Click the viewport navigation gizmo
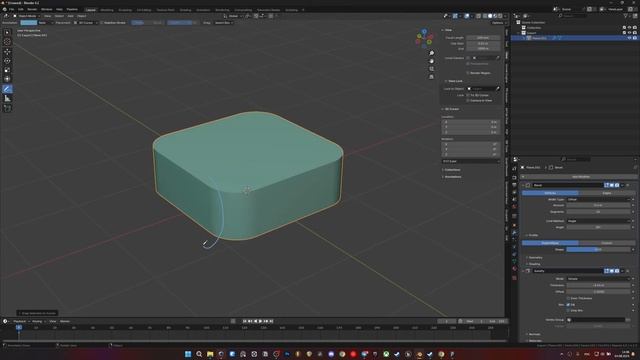This screenshot has width=640, height=360. [x=424, y=38]
